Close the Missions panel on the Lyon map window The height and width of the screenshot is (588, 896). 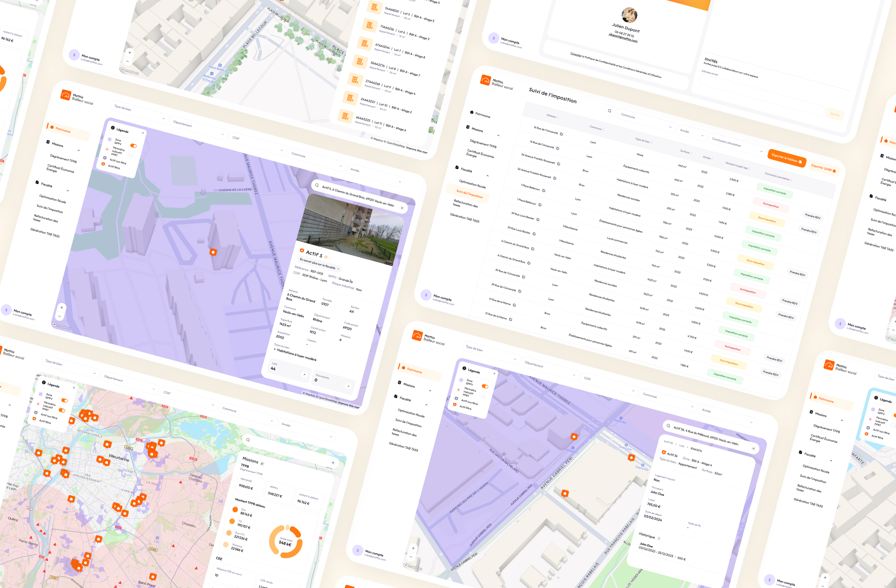tap(333, 463)
